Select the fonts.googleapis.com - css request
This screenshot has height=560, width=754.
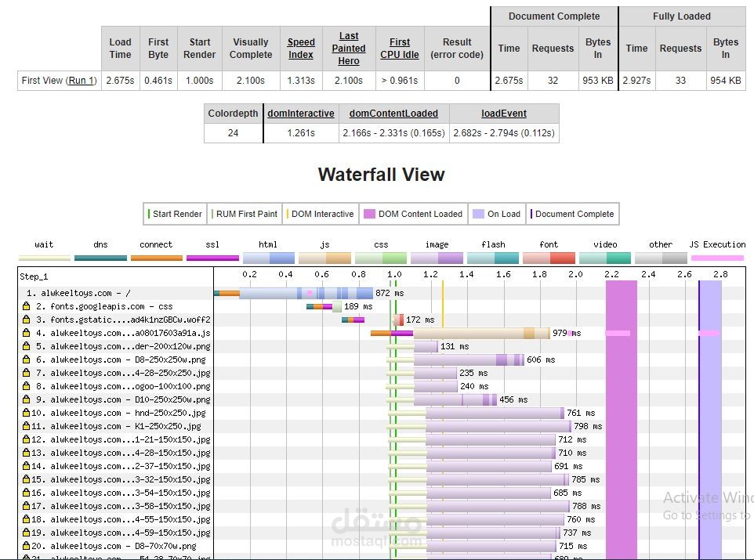coord(104,306)
